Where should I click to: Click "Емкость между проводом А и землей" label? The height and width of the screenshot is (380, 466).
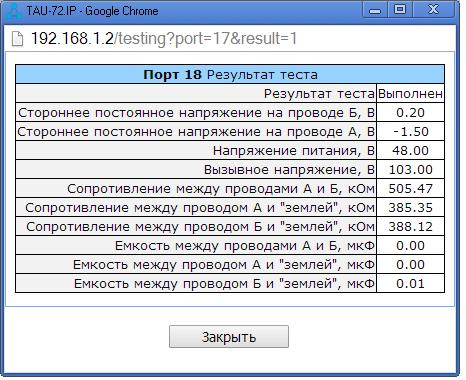(224, 265)
